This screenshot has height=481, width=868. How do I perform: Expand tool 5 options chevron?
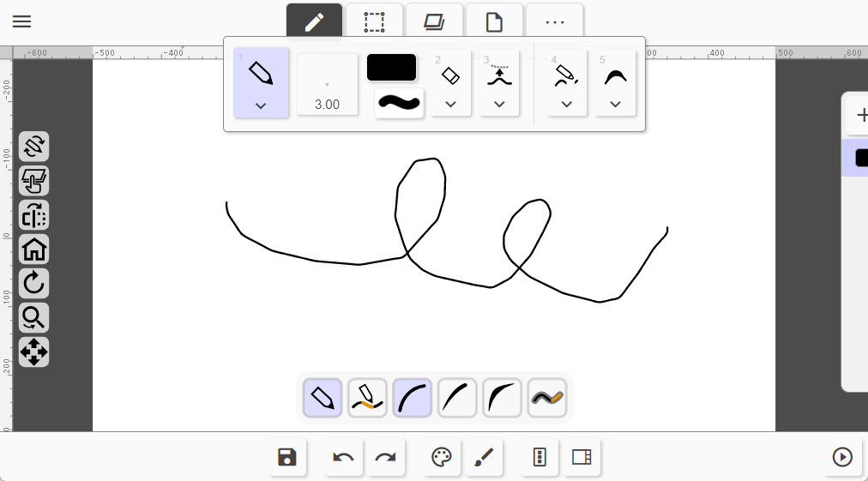pos(615,104)
